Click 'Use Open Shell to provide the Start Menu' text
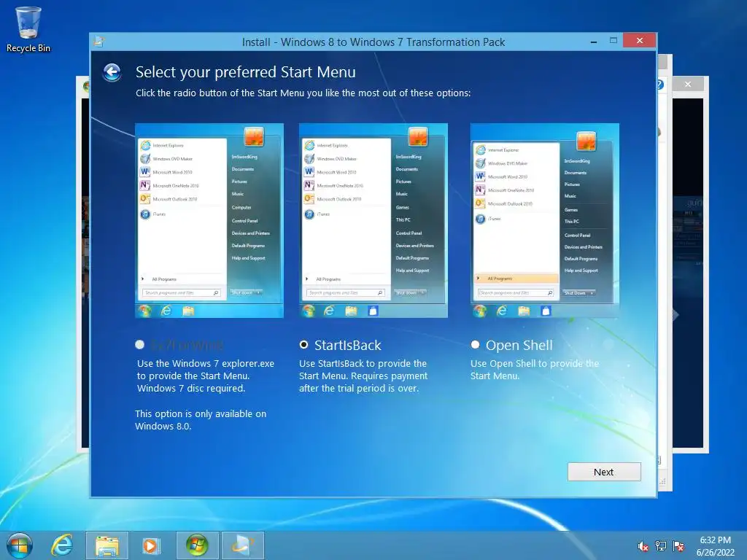The height and width of the screenshot is (560, 747). pyautogui.click(x=535, y=370)
